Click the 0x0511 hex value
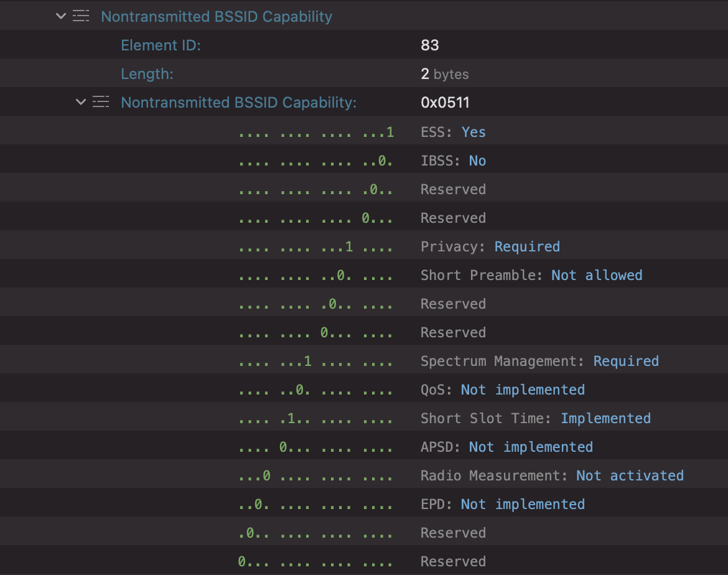 point(440,101)
